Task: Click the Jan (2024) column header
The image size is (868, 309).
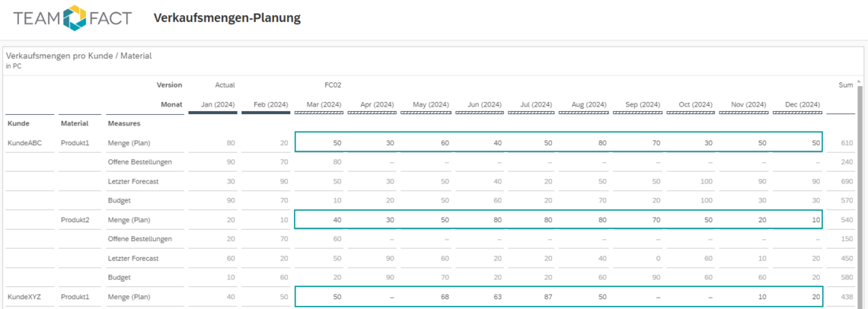Action: pyautogui.click(x=218, y=104)
